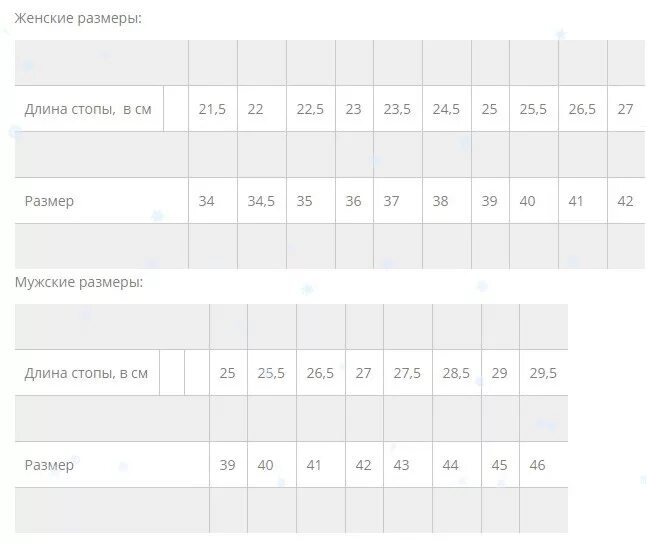Select men's foot length 28,5 cell
Screen dimensions: 647x545
pyautogui.click(x=456, y=373)
